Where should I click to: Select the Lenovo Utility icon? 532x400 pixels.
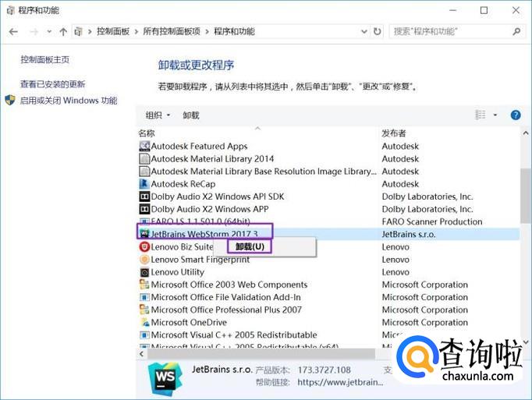[144, 272]
